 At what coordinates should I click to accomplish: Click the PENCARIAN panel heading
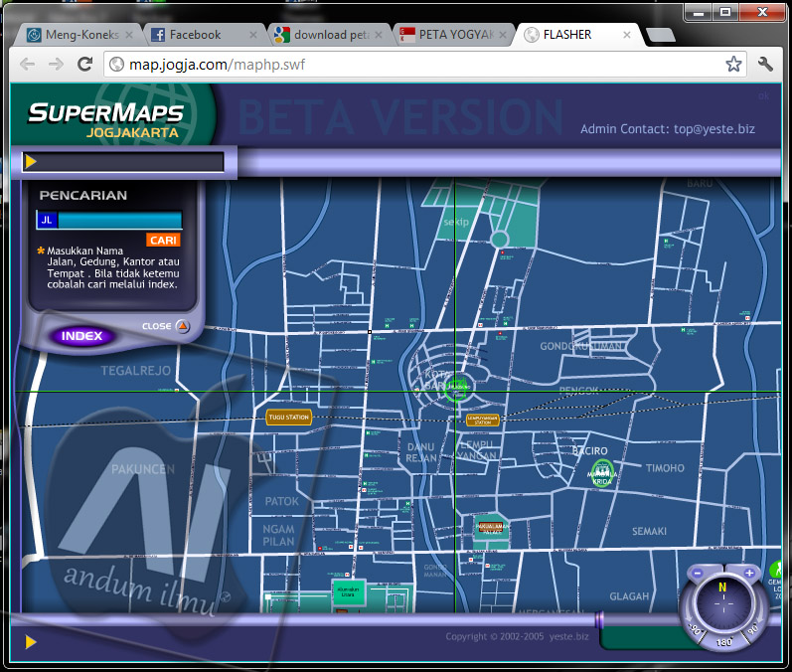click(83, 196)
